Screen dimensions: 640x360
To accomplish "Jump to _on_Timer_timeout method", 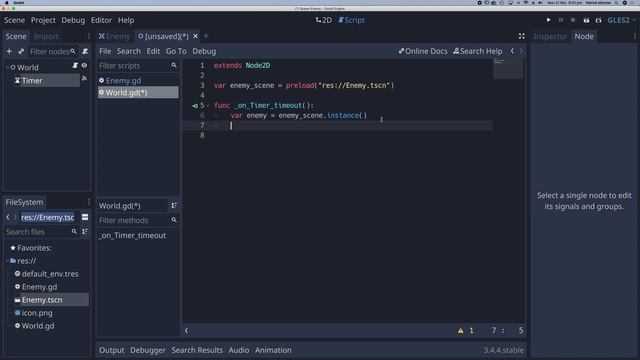I will pyautogui.click(x=132, y=236).
